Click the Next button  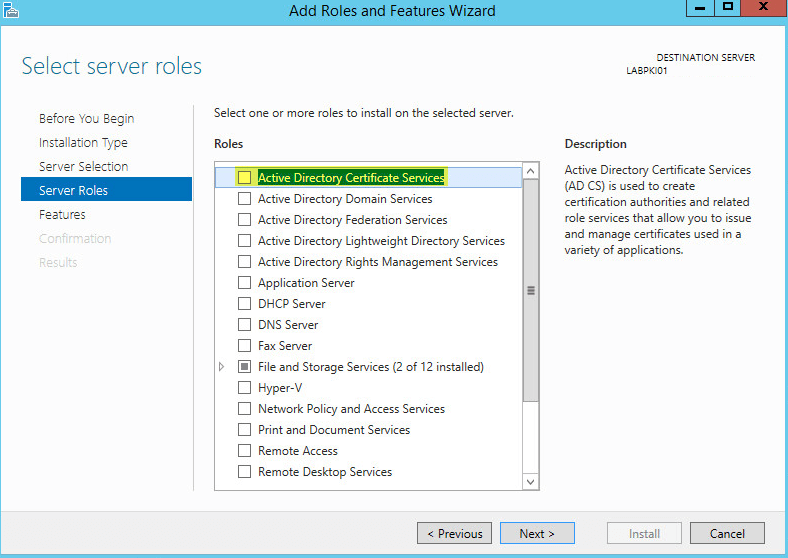[537, 533]
